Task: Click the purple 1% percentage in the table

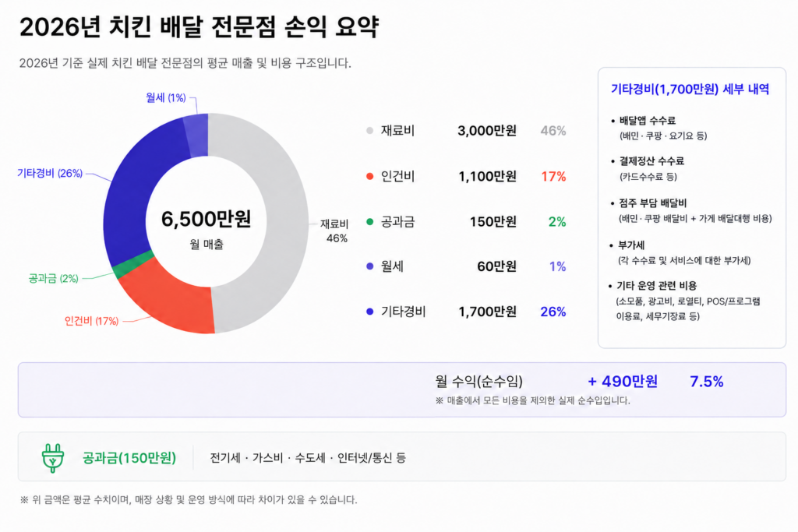Action: coord(558,266)
